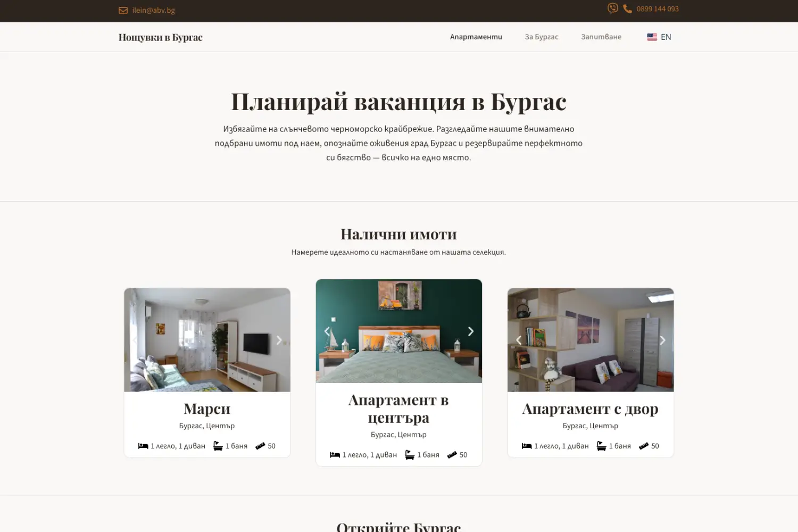The image size is (798, 532).
Task: Click ruler icon on Апартамент в центъра card
Action: pos(452,455)
